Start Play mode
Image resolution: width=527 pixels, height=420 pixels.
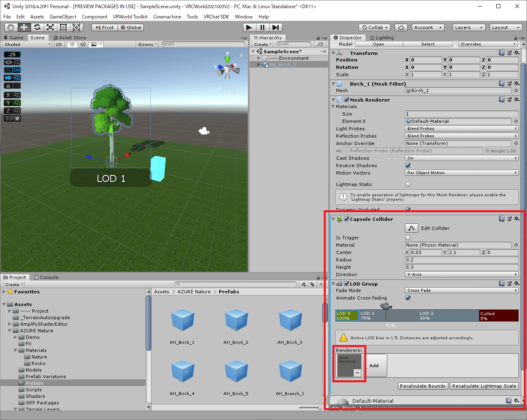pos(249,27)
